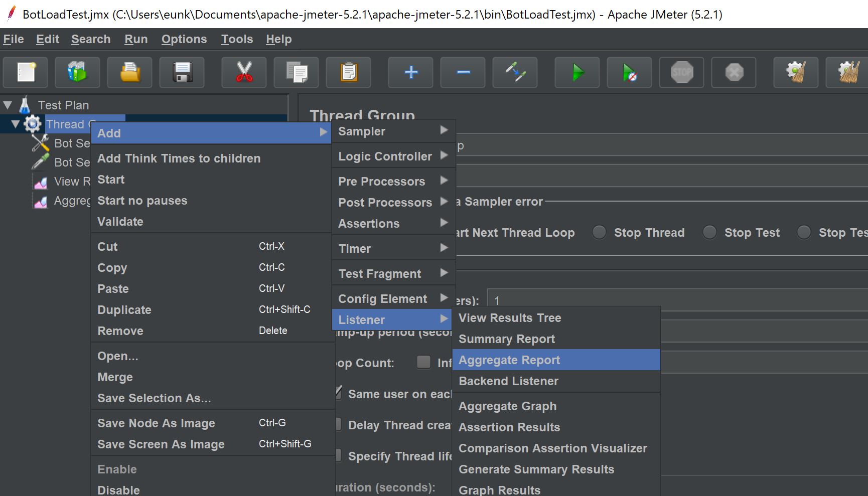Open the Search menu
Image resolution: width=868 pixels, height=496 pixels.
[x=91, y=39]
